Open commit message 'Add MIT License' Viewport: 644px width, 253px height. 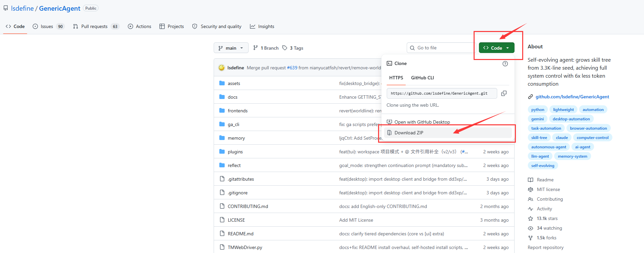(x=356, y=220)
